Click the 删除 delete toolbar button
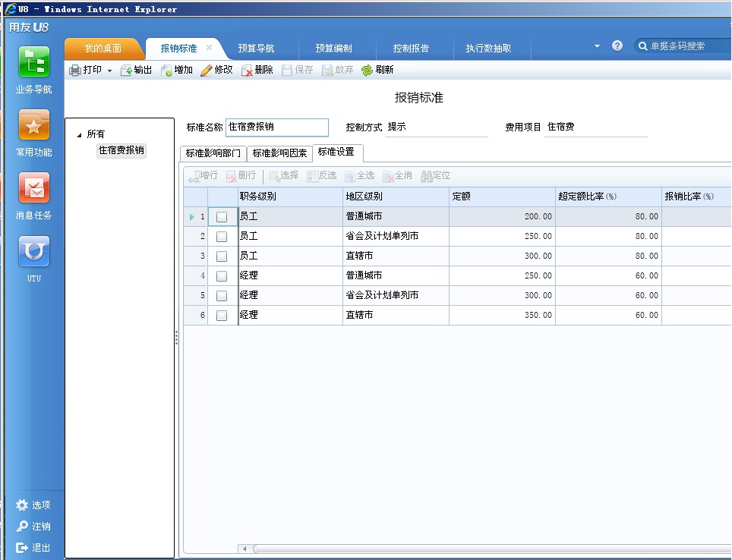This screenshot has width=732, height=560. click(x=257, y=70)
